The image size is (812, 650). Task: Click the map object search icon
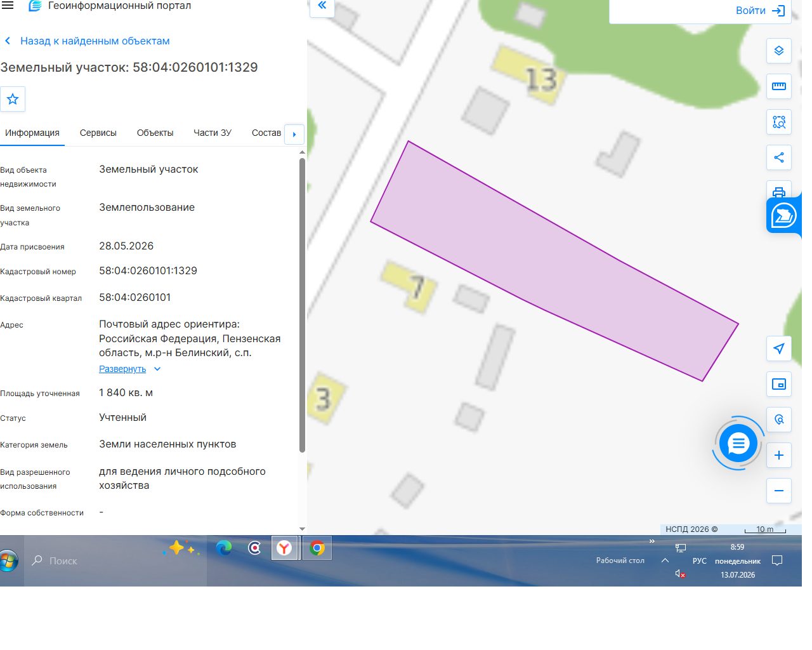(779, 420)
